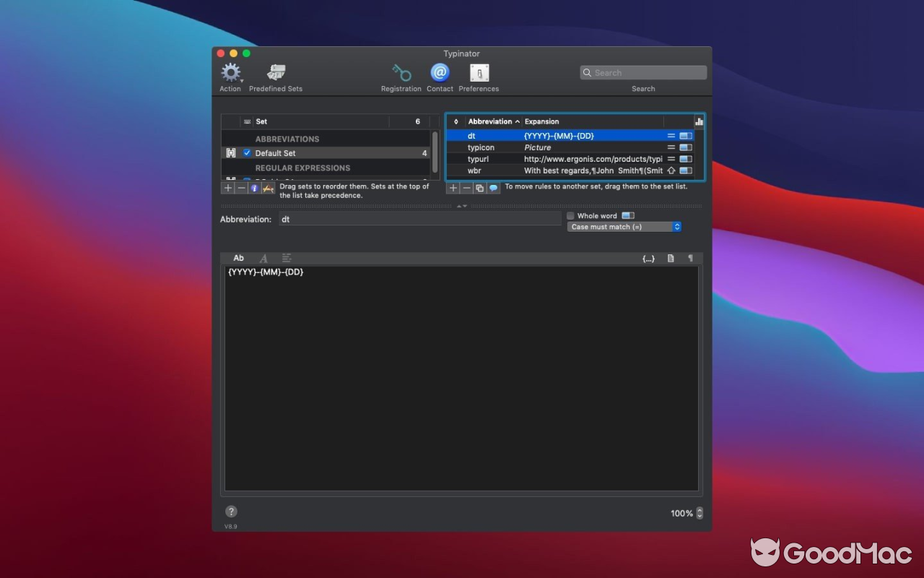Image resolution: width=924 pixels, height=578 pixels.
Task: Open the Action gear menu
Action: click(x=230, y=73)
